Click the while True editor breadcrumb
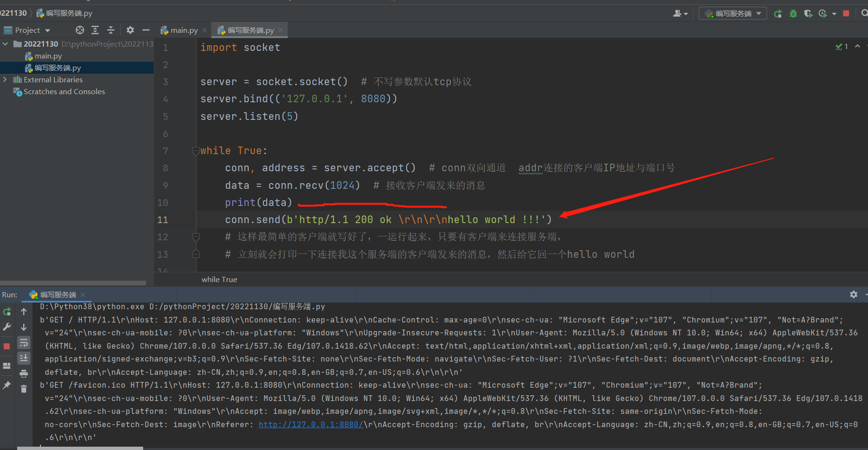 coord(219,280)
